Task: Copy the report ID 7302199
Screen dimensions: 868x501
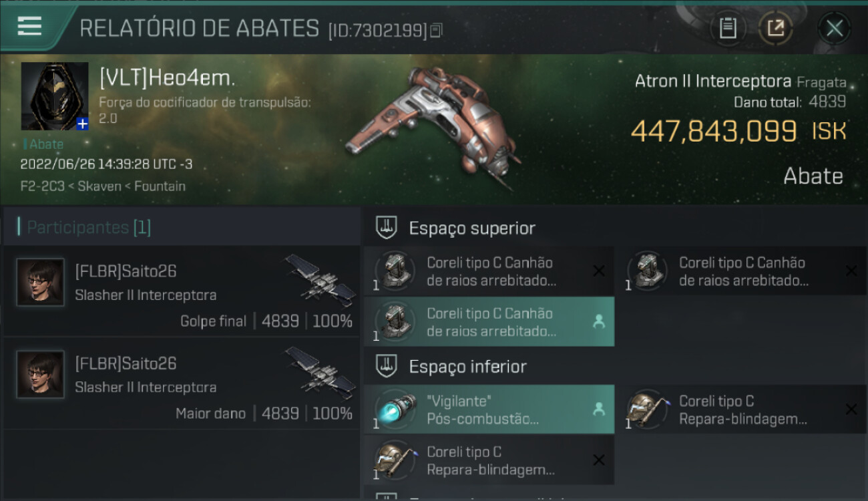Action: point(436,30)
